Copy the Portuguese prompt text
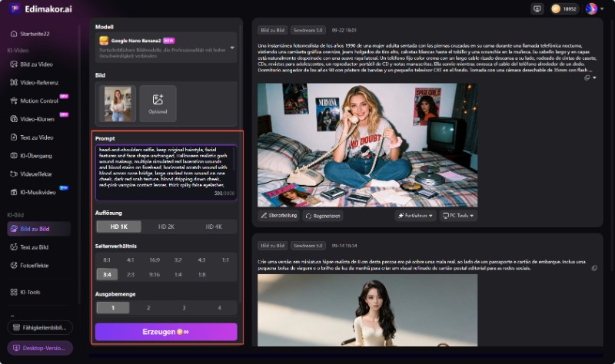The width and height of the screenshot is (615, 364). (594, 268)
